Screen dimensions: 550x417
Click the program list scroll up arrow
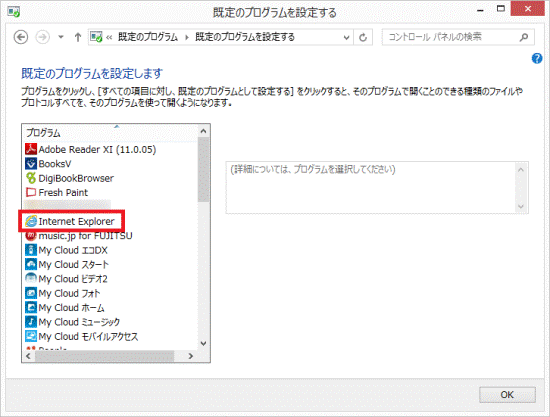tap(203, 131)
